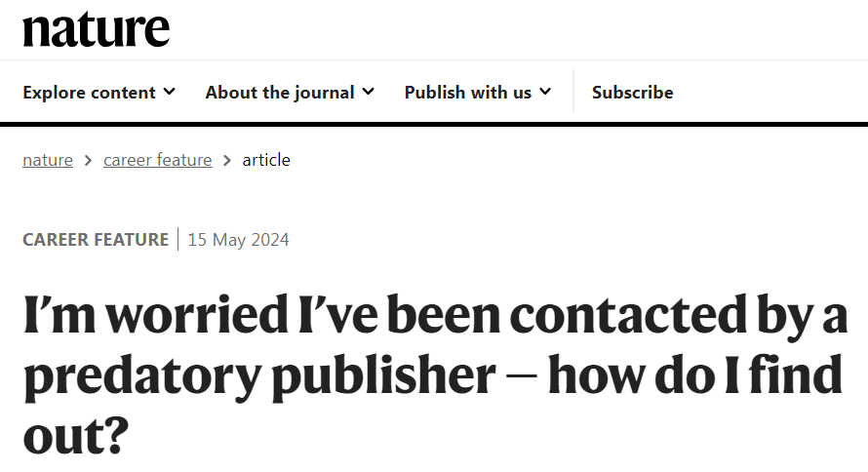The width and height of the screenshot is (868, 472).
Task: Open the Subscribe page
Action: (633, 92)
